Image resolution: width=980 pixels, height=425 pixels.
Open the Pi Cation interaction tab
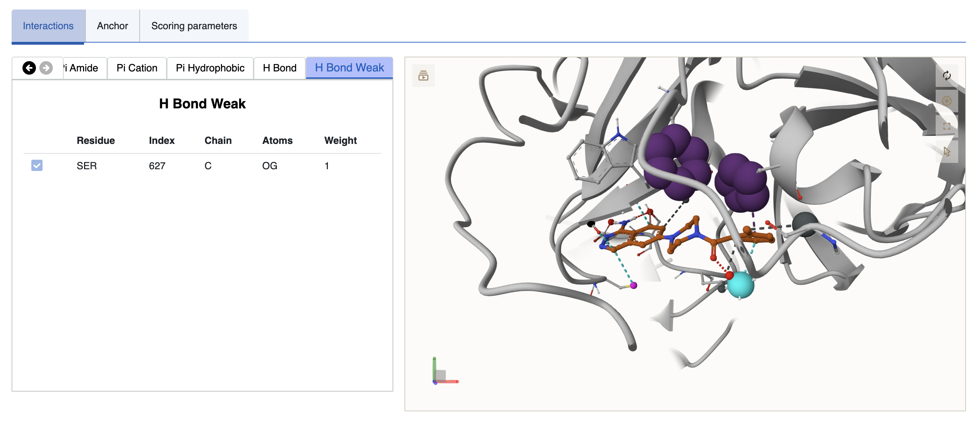point(136,68)
